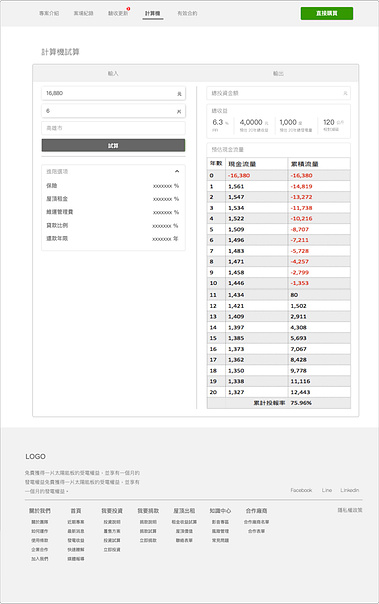Viewport: 379px width, 604px height.
Task: Click the 保險 percentage value field
Action: click(x=166, y=186)
